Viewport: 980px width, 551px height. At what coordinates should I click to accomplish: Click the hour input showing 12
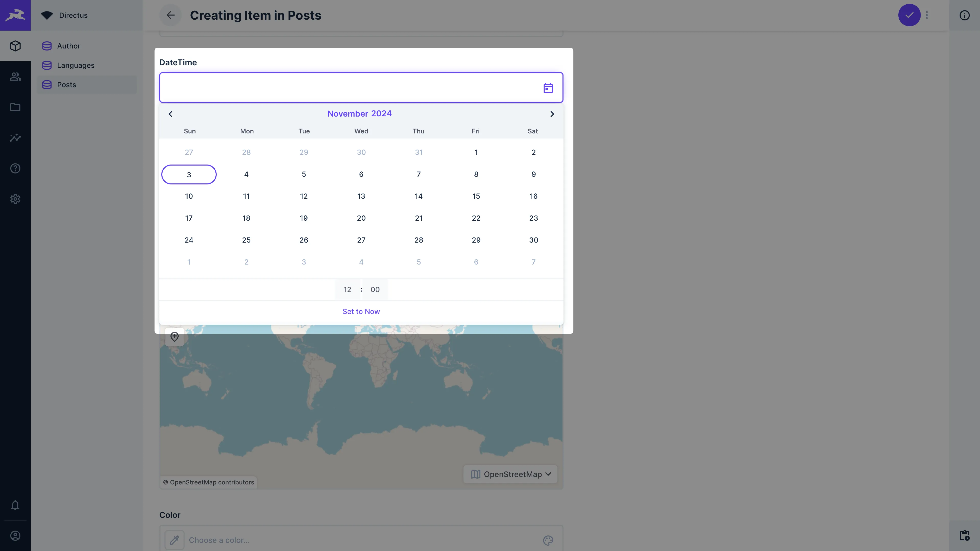[x=347, y=289]
